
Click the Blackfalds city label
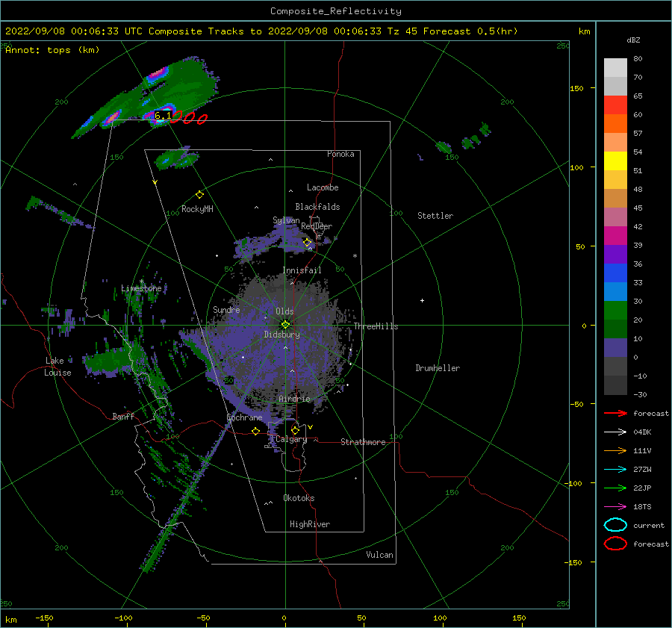[x=317, y=207]
